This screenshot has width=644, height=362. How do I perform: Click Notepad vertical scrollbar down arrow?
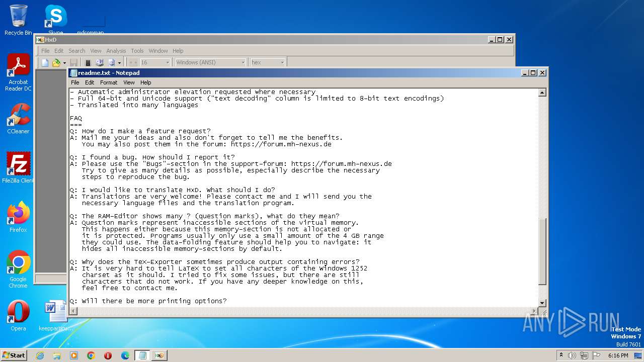pyautogui.click(x=542, y=303)
